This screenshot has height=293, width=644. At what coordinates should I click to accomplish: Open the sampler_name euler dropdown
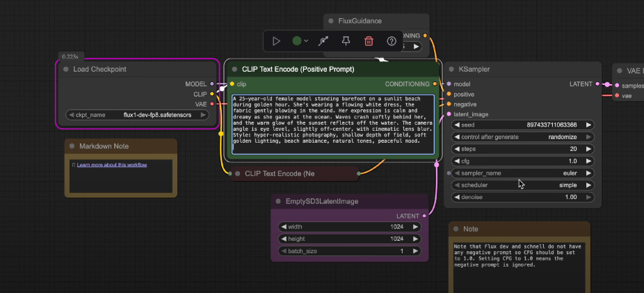[x=523, y=173]
